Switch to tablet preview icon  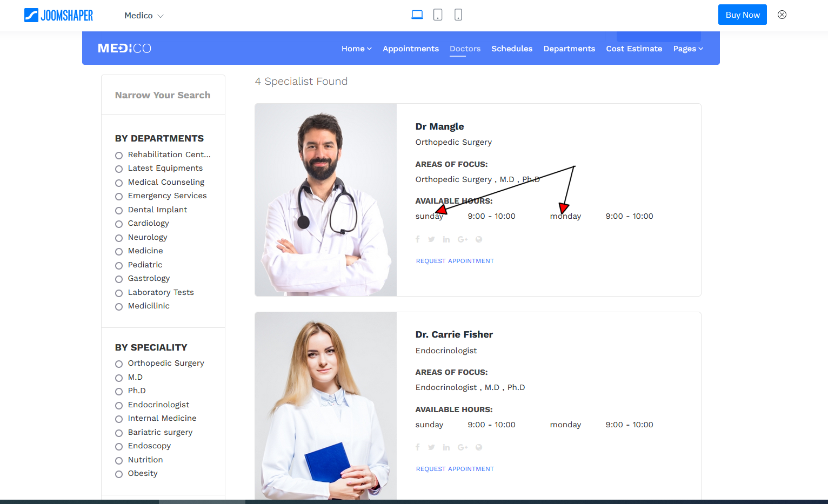[438, 15]
